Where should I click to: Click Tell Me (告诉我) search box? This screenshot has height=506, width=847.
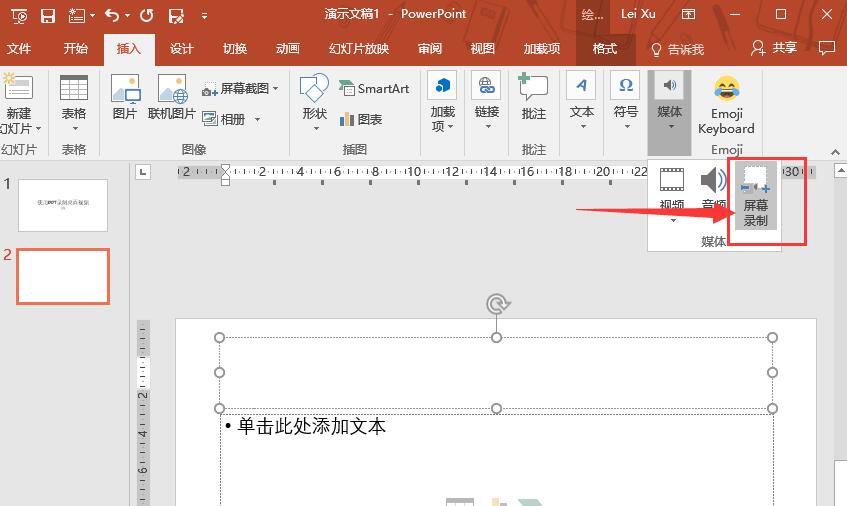pos(677,50)
